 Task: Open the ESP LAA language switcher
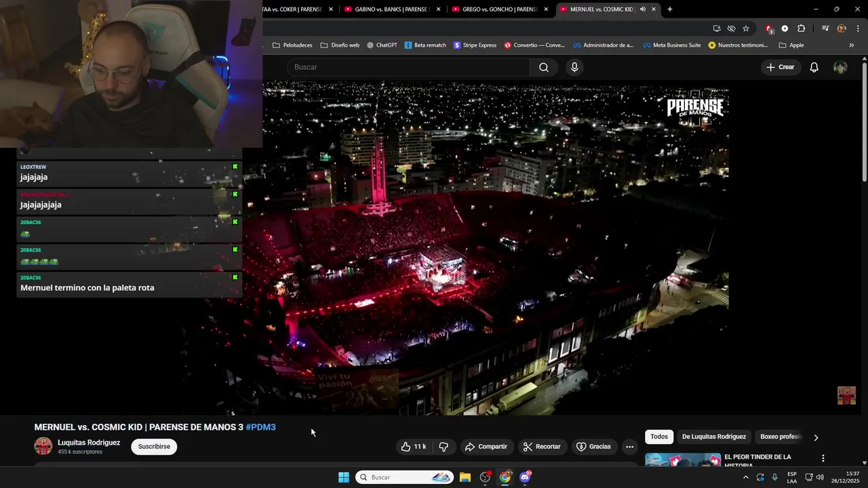coord(792,477)
